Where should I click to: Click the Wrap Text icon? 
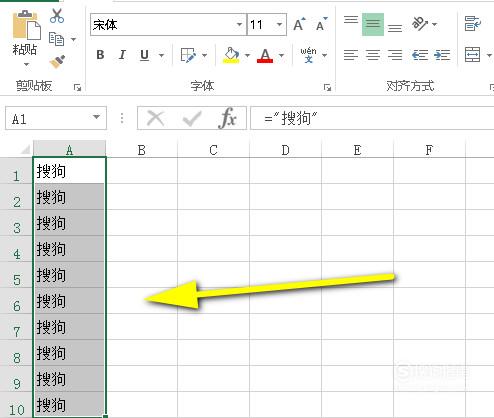(x=473, y=24)
